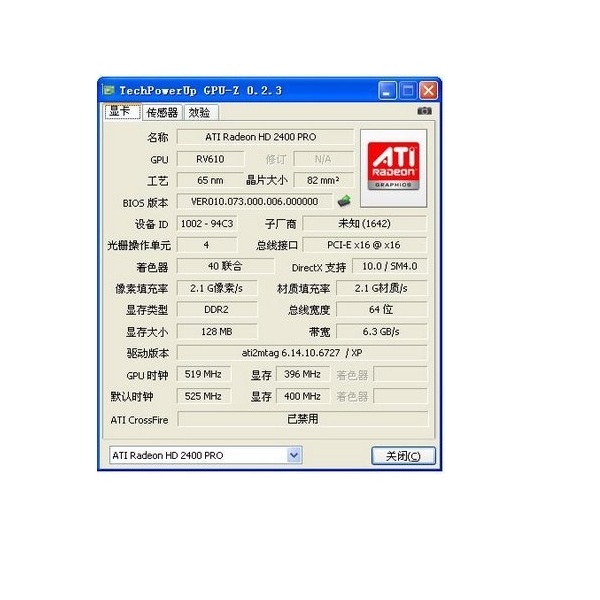
Task: Click the default memory 400 MHz value
Action: pyautogui.click(x=303, y=396)
